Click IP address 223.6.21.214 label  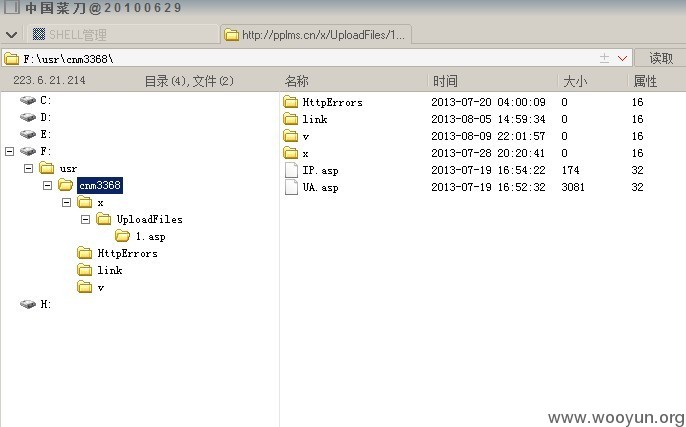pyautogui.click(x=49, y=80)
